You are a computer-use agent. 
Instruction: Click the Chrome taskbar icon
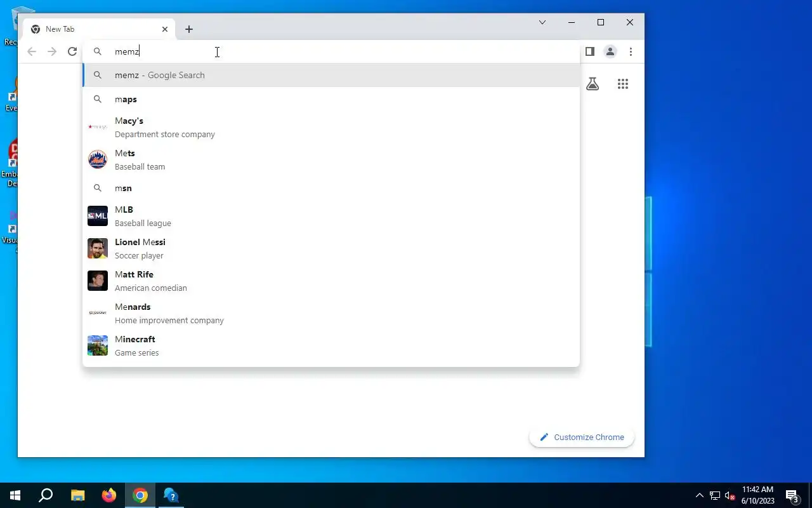140,495
